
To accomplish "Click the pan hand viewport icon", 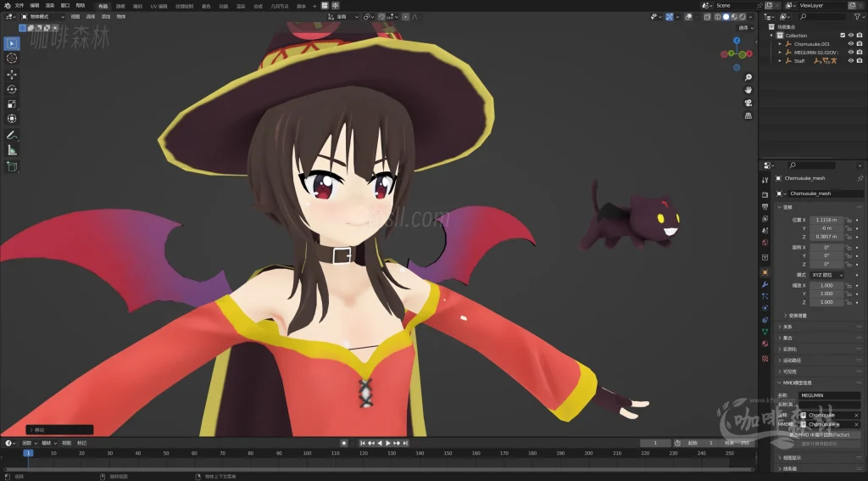I will [x=748, y=90].
